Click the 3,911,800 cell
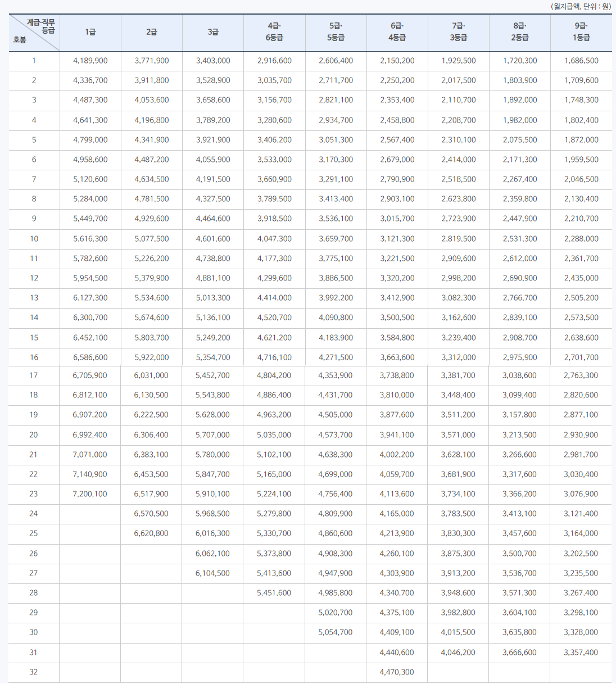The width and height of the screenshot is (616, 693). (x=152, y=80)
